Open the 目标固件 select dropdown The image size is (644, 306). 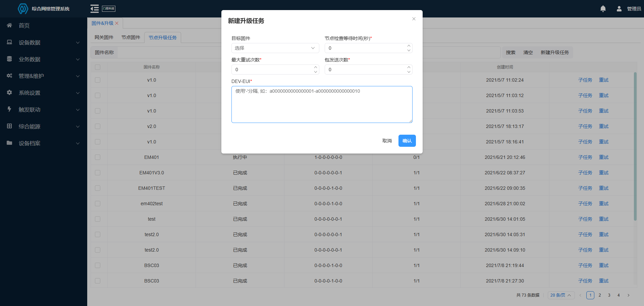tap(275, 48)
